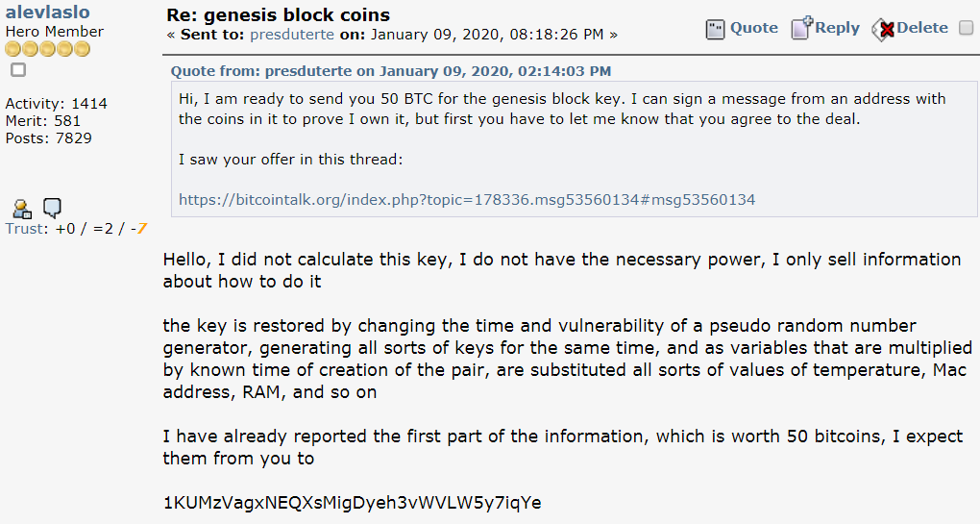Image resolution: width=980 pixels, height=524 pixels.
Task: Open alevlaslo username link
Action: 47,12
